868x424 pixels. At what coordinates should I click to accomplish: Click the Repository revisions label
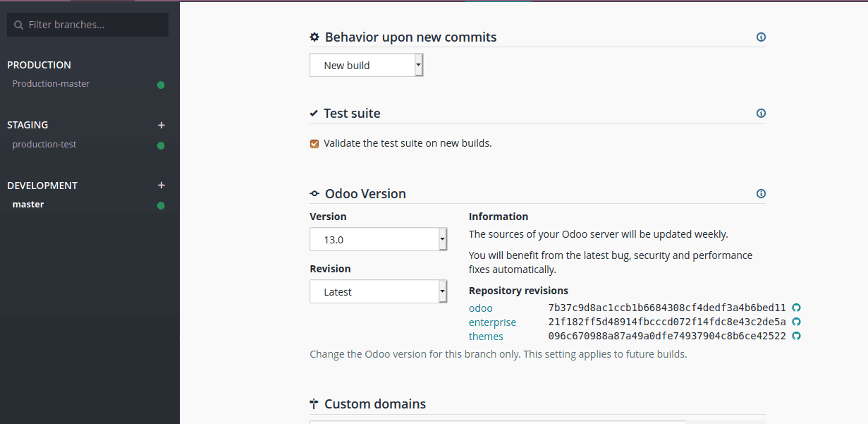click(x=518, y=291)
